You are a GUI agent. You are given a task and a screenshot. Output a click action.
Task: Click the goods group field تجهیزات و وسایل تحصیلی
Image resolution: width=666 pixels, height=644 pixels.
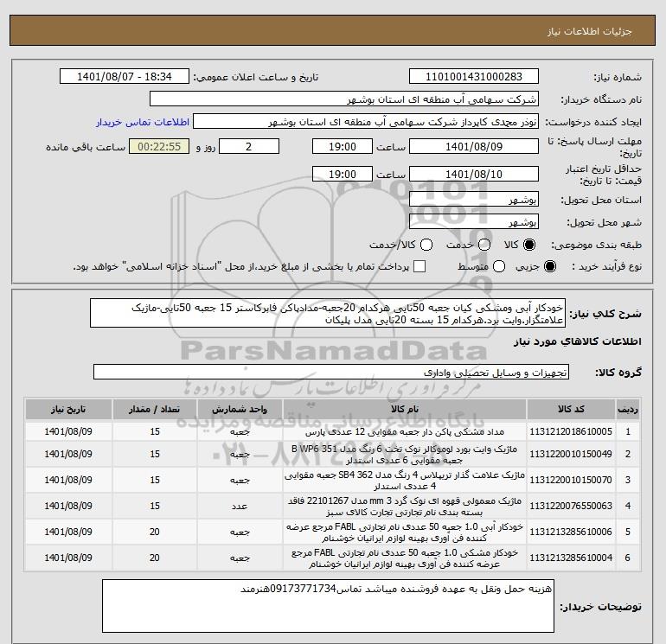pyautogui.click(x=331, y=373)
